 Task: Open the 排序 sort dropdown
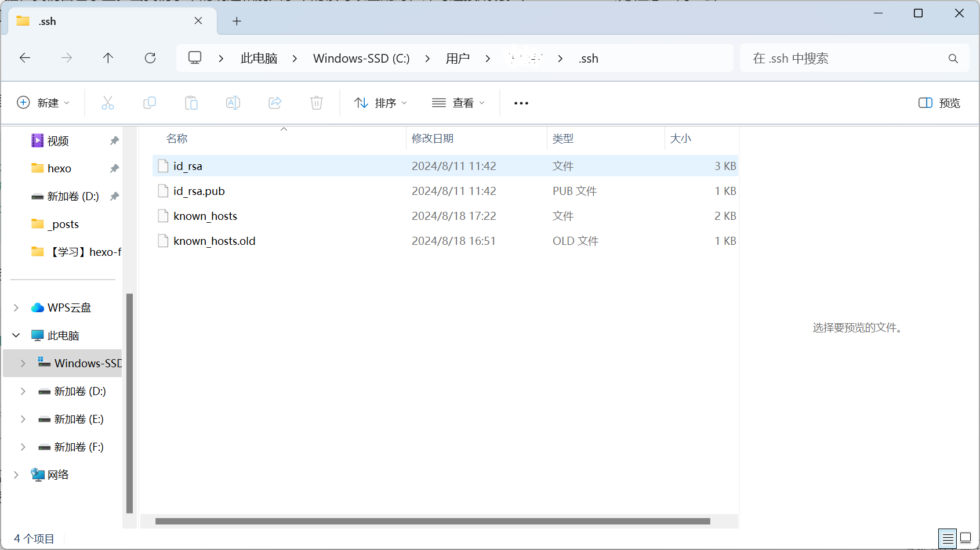380,103
